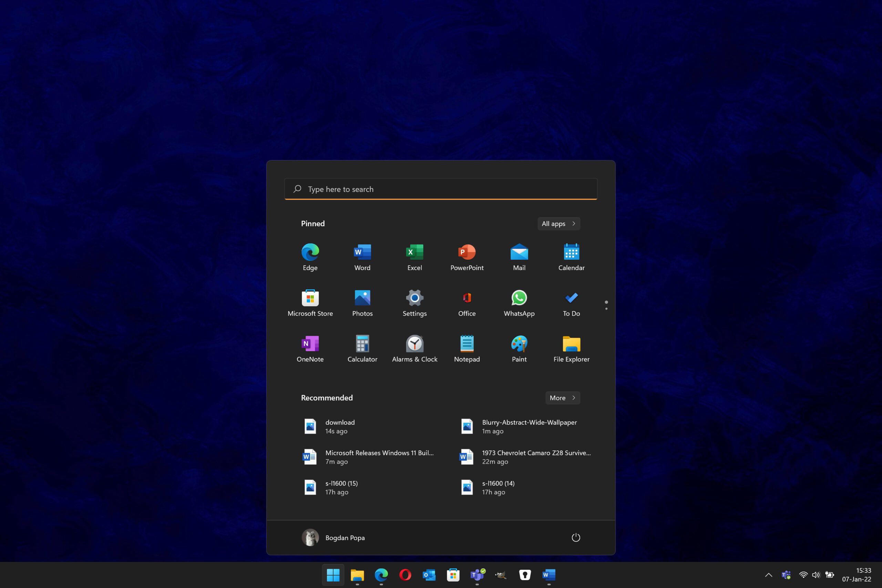Expand All apps list
Viewport: 882px width, 588px height.
tap(559, 224)
